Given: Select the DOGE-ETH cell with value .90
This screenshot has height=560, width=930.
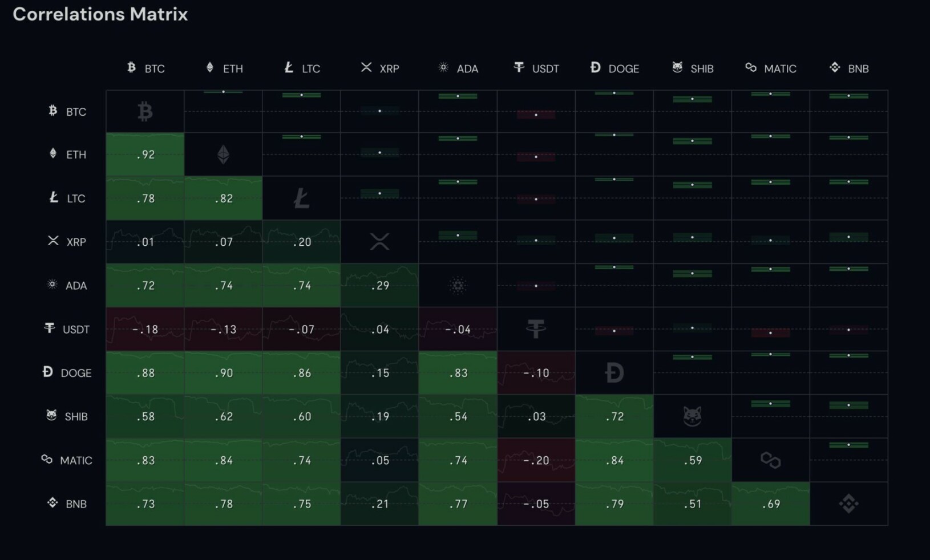Looking at the screenshot, I should click(223, 372).
